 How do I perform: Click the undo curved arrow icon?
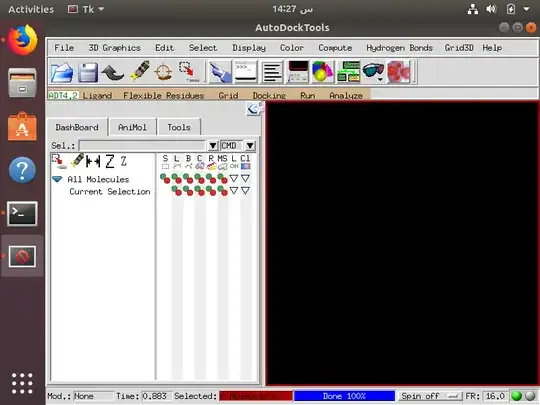click(x=113, y=72)
